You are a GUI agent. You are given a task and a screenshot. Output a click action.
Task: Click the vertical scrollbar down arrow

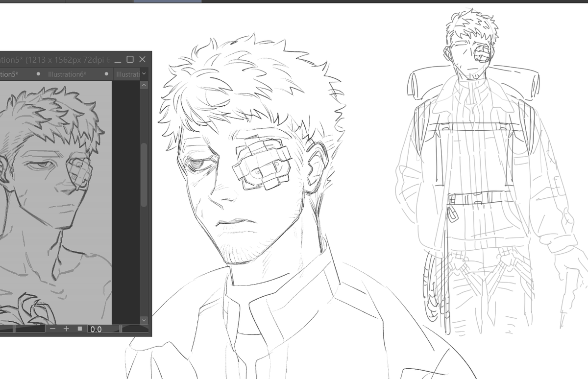tap(144, 320)
